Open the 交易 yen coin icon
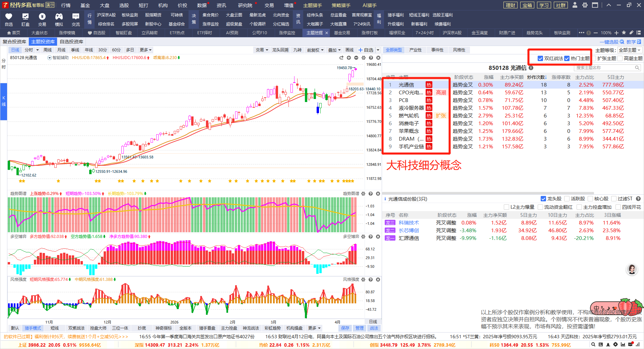Image resolution: width=644 pixels, height=349 pixels. (x=42, y=17)
